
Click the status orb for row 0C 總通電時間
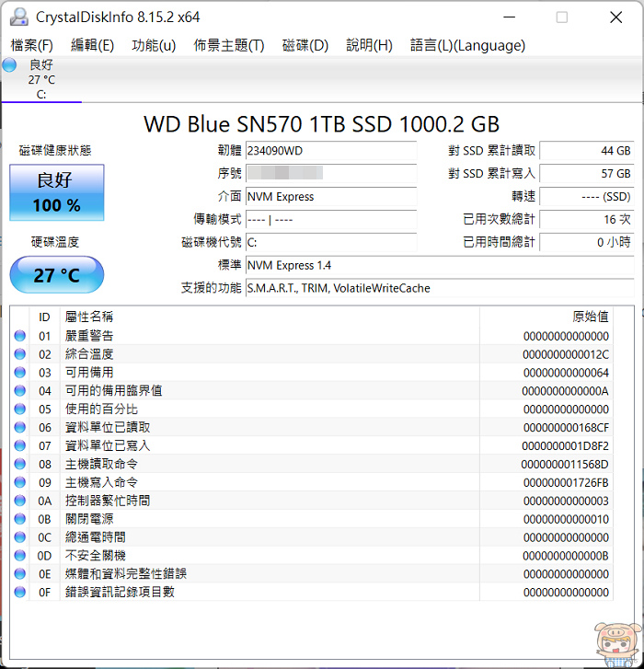(19, 537)
